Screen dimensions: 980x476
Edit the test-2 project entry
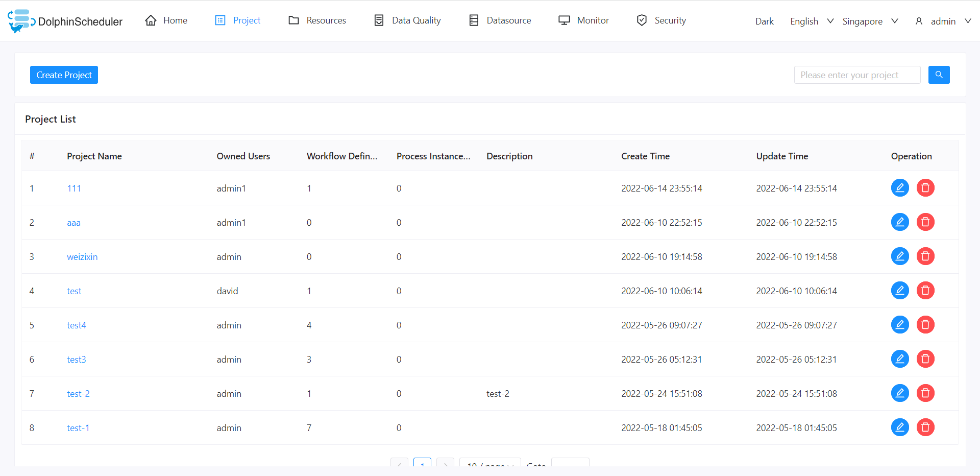click(900, 393)
